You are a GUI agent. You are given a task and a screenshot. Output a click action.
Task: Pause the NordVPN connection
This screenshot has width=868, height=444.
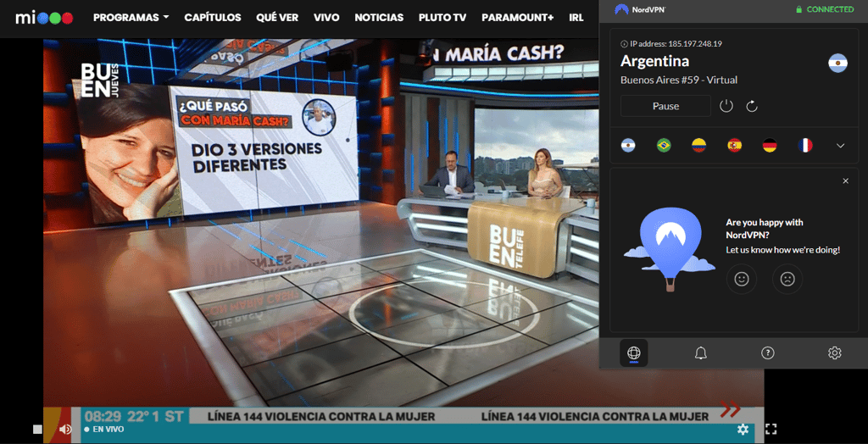(665, 106)
